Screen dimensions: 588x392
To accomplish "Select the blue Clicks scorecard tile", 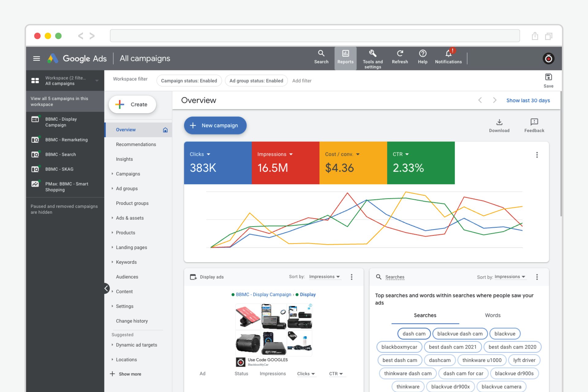I will pyautogui.click(x=218, y=163).
